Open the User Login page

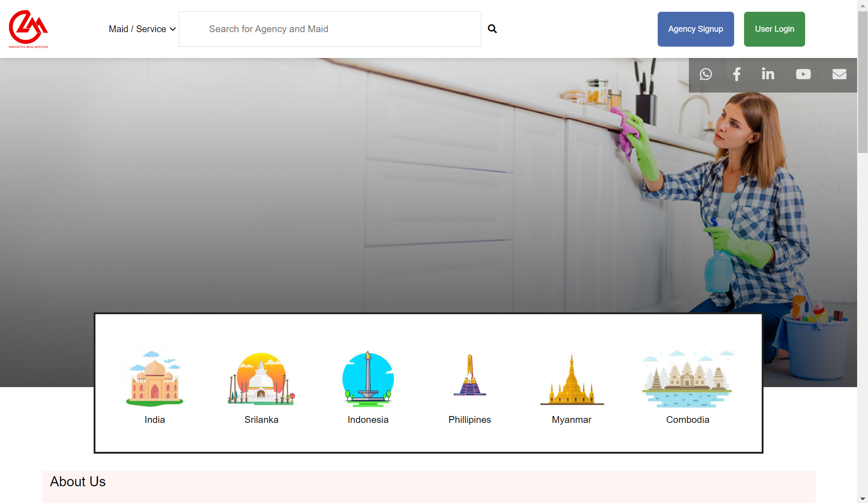pos(774,29)
